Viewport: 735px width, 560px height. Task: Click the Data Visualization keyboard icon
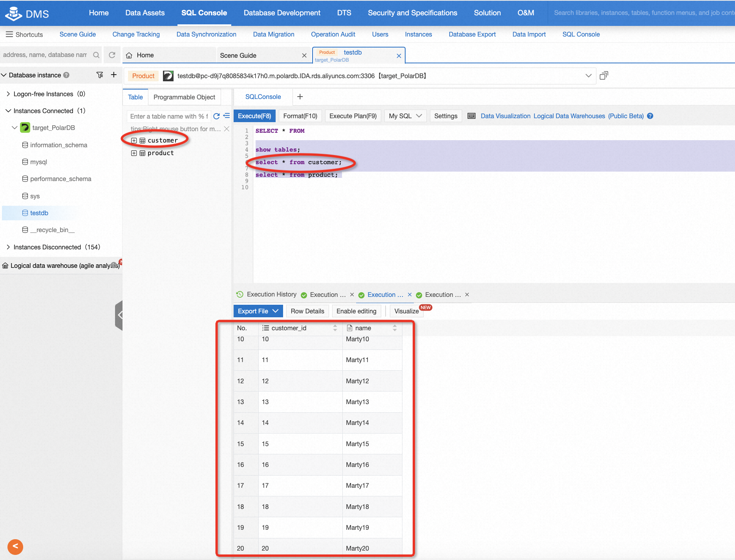coord(472,116)
